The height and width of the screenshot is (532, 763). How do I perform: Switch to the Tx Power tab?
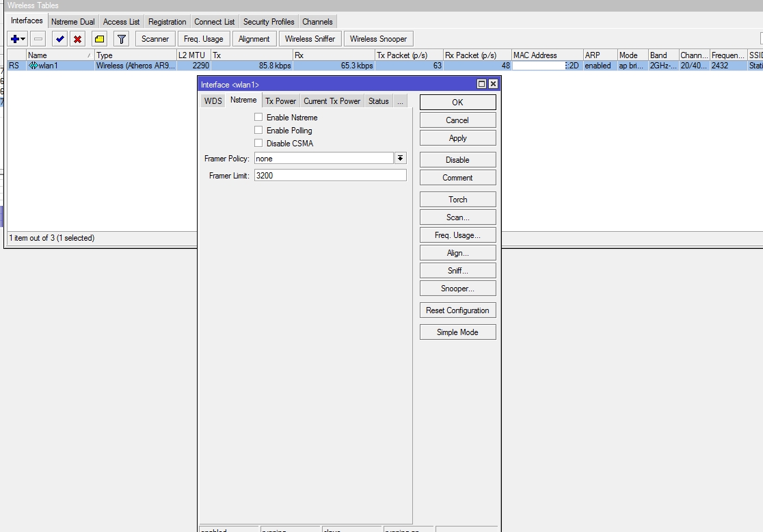pos(280,101)
